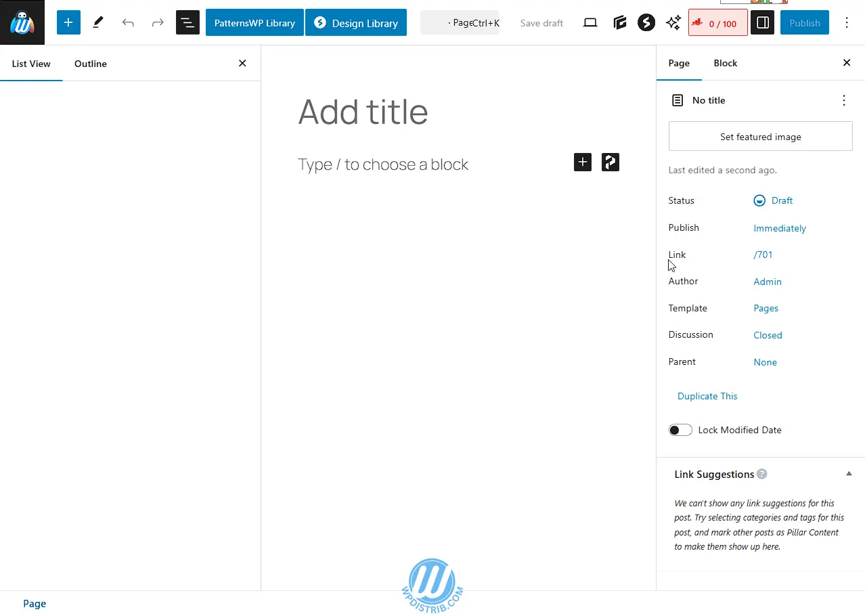Collapse the Link Suggestions panel arrow
865x616 pixels.
point(849,474)
